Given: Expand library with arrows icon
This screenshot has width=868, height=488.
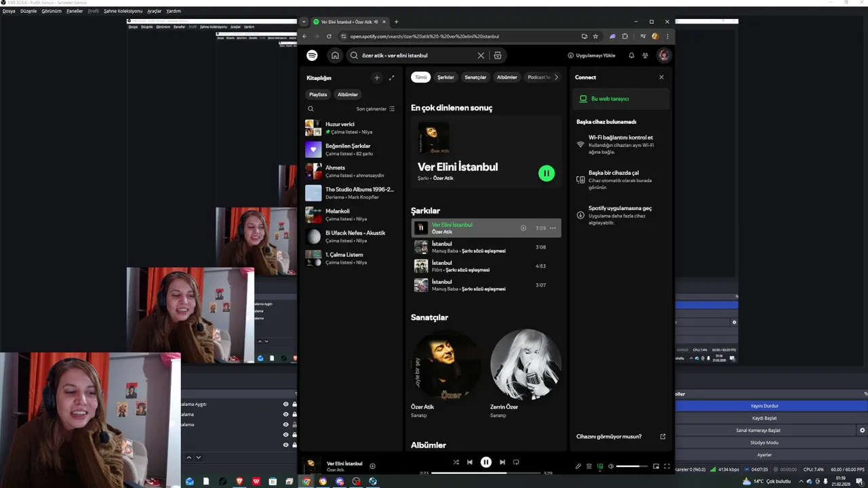Looking at the screenshot, I should click(x=391, y=78).
